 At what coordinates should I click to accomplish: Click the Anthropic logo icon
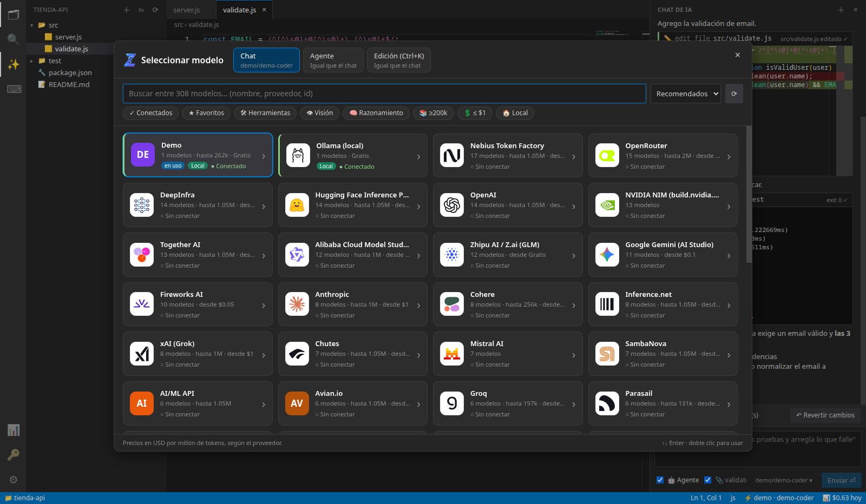point(297,304)
